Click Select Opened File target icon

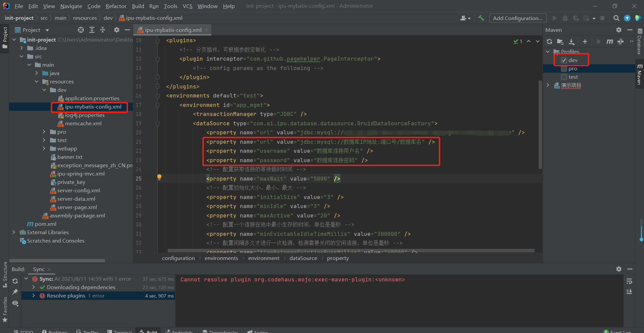pos(81,30)
